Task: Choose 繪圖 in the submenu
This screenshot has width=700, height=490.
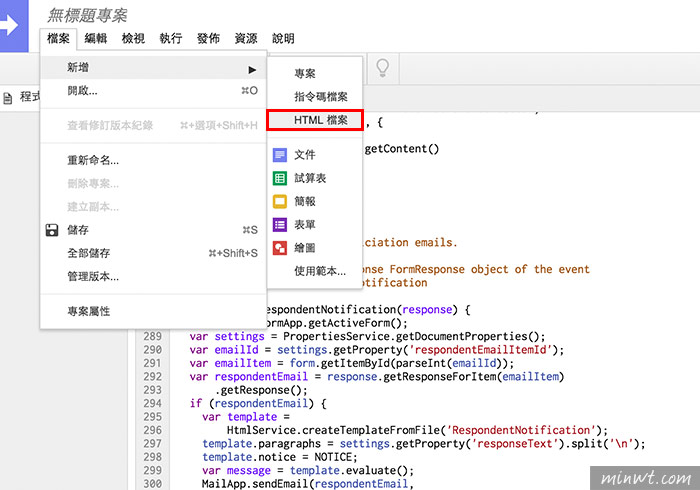Action: tap(315, 248)
